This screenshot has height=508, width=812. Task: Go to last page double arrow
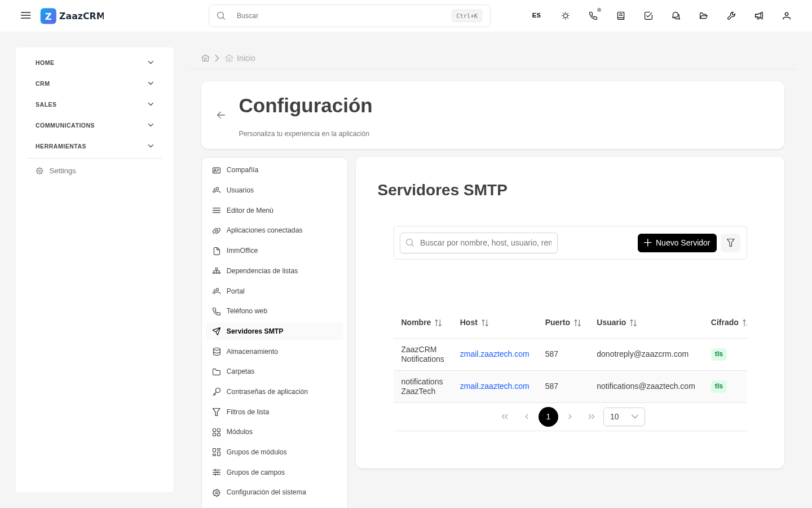click(x=592, y=417)
